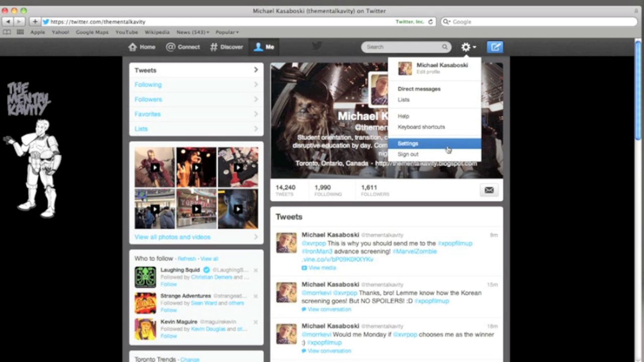This screenshot has height=362, width=644.
Task: Click the search magnifier icon
Action: (445, 47)
